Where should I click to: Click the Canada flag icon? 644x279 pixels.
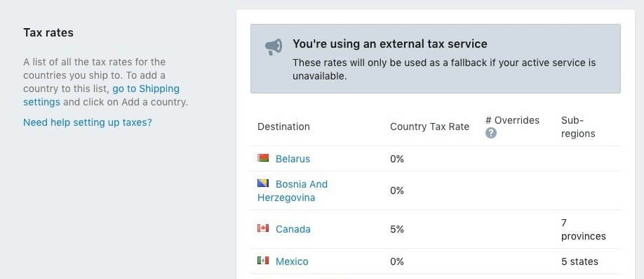tap(263, 228)
